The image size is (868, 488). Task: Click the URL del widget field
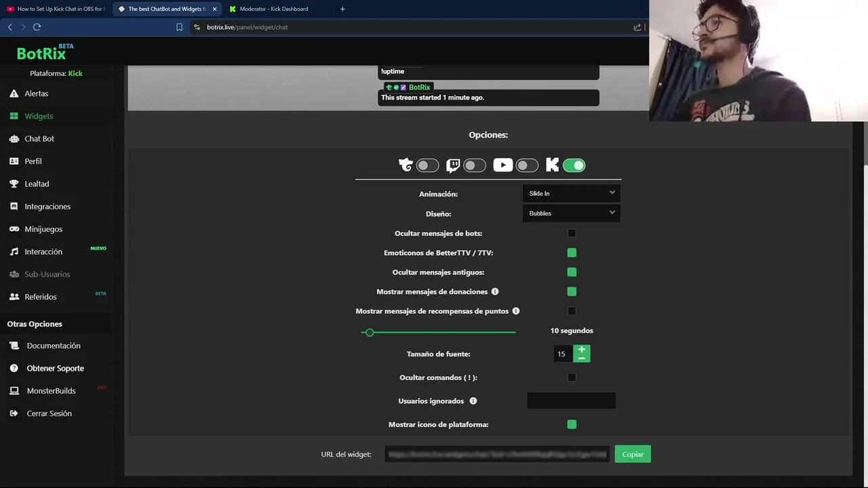pos(497,454)
